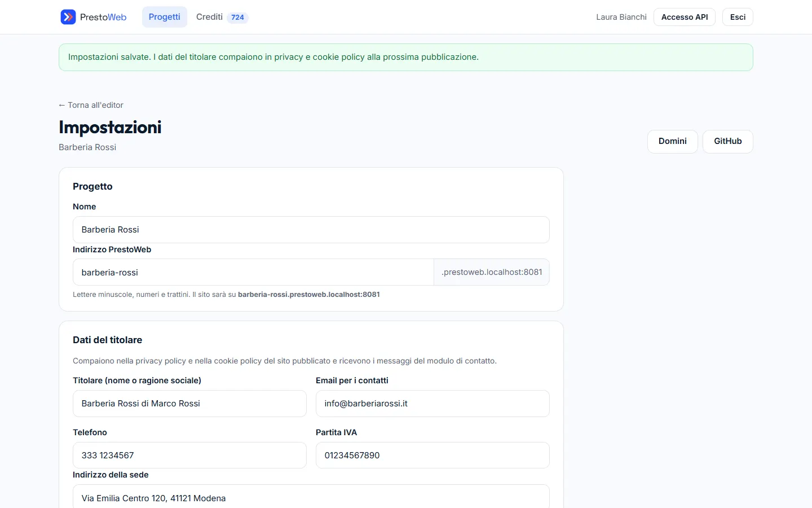Go back via Torna all'editor link
The height and width of the screenshot is (508, 812).
[91, 105]
